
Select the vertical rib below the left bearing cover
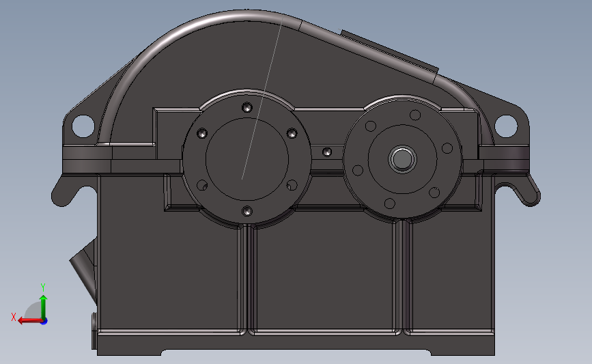247,279
